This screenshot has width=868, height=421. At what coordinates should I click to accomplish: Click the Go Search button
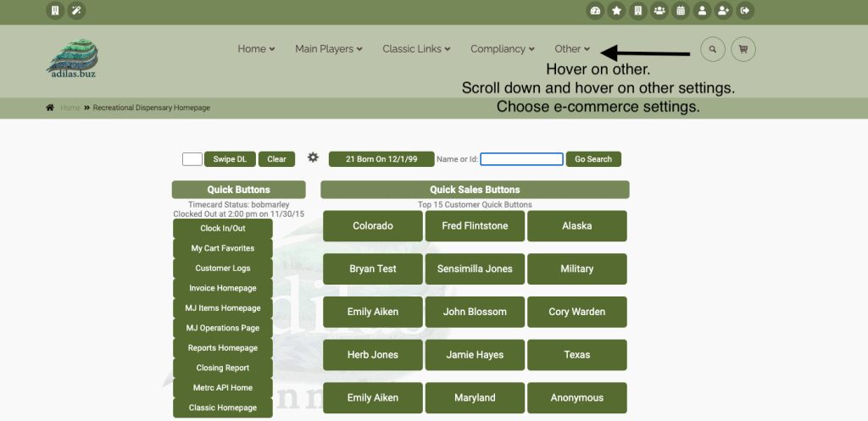coord(593,159)
